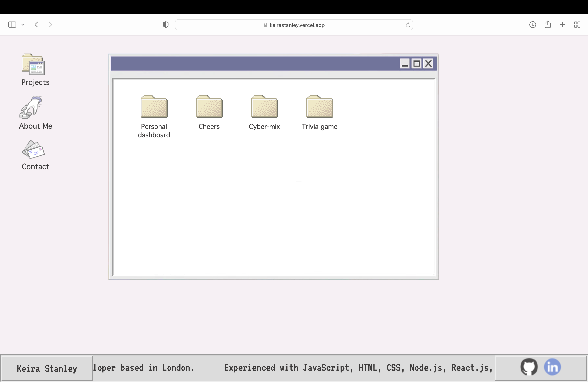Viewport: 588px width, 382px height.
Task: Open the About Me hand icon
Action: (x=31, y=108)
